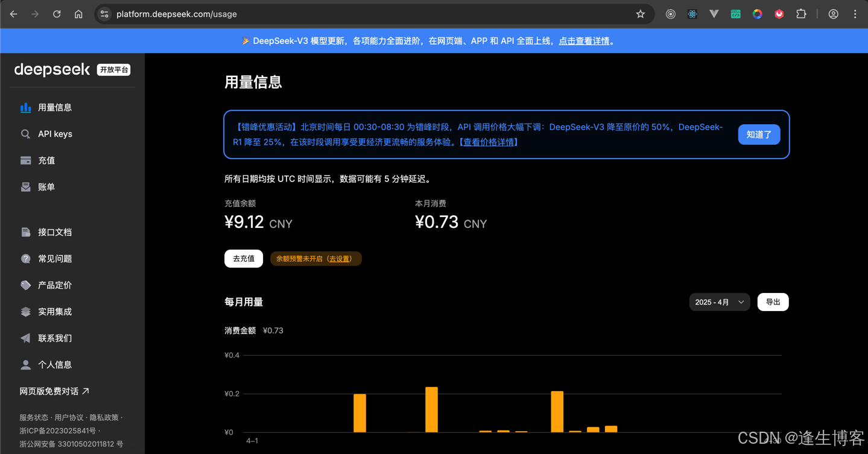
Task: Click the document icon beside 接口文档
Action: (x=25, y=232)
